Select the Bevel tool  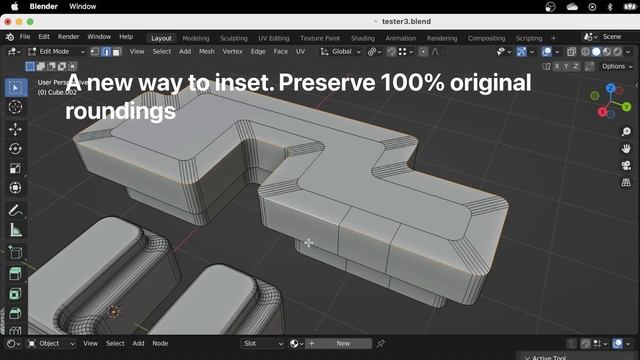pyautogui.click(x=16, y=313)
